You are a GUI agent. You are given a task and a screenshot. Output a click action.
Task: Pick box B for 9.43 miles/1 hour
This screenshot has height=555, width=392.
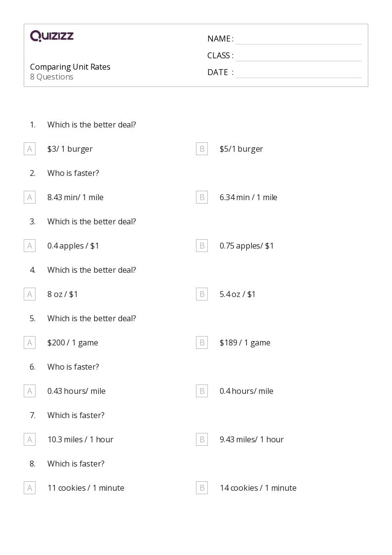(202, 440)
